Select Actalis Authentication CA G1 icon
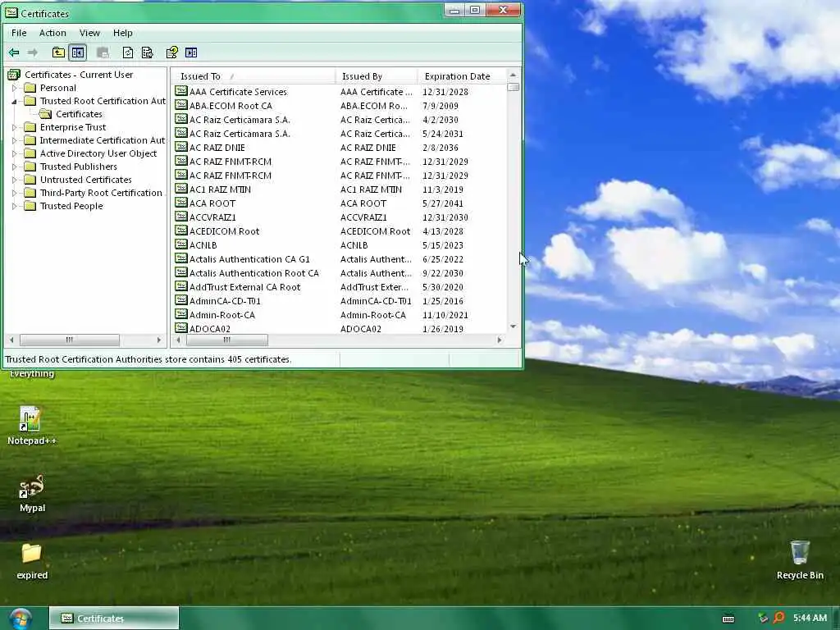This screenshot has width=840, height=630. pyautogui.click(x=181, y=258)
